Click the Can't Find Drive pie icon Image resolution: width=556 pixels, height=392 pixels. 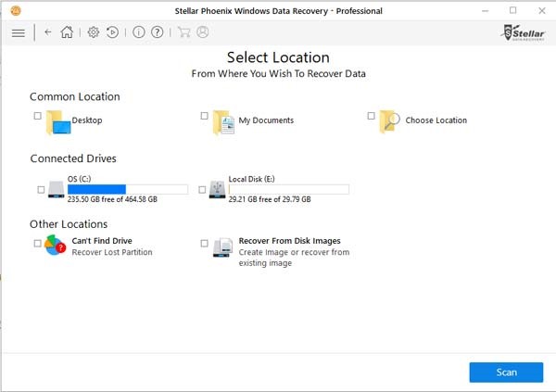coord(56,246)
